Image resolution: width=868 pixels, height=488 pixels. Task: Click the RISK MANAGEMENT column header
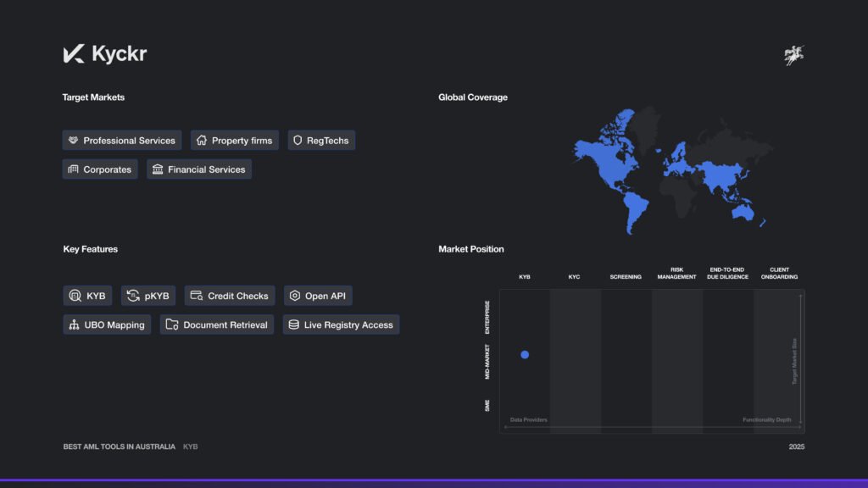coord(676,274)
